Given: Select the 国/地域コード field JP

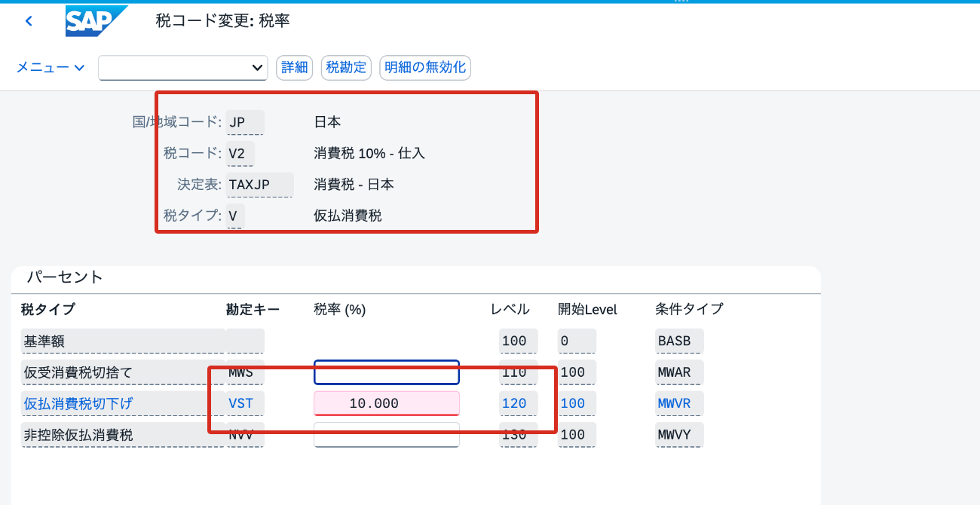Looking at the screenshot, I should (245, 122).
